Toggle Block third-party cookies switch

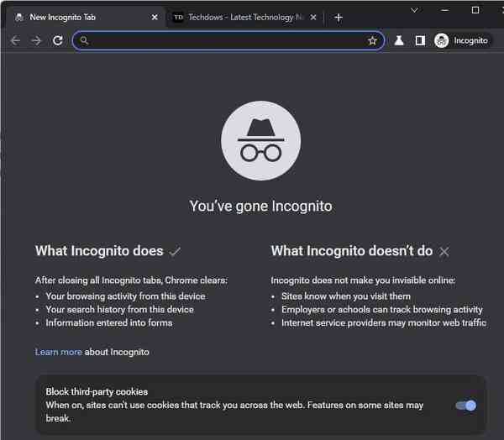[466, 406]
